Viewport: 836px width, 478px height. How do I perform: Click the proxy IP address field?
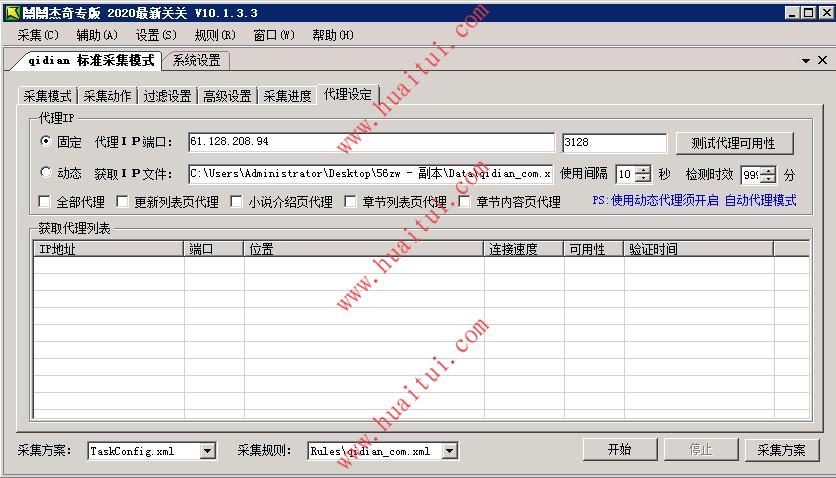[371, 142]
